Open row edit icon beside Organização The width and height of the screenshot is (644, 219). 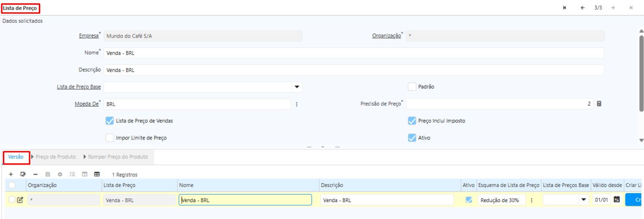pyautogui.click(x=20, y=200)
